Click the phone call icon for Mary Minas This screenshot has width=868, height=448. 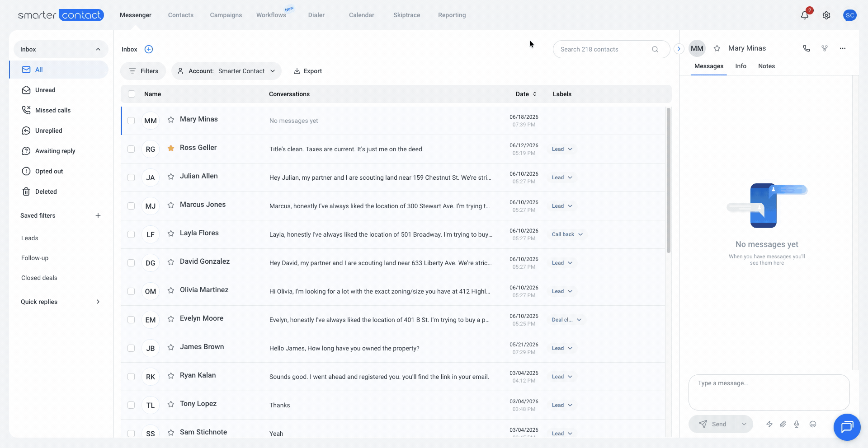point(807,48)
